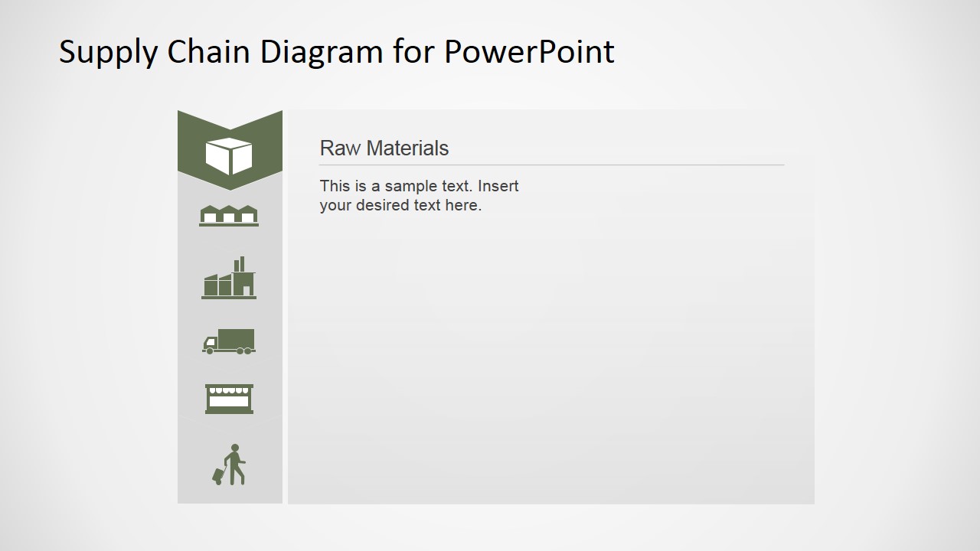Click the cube inside the green arrow

(x=230, y=155)
